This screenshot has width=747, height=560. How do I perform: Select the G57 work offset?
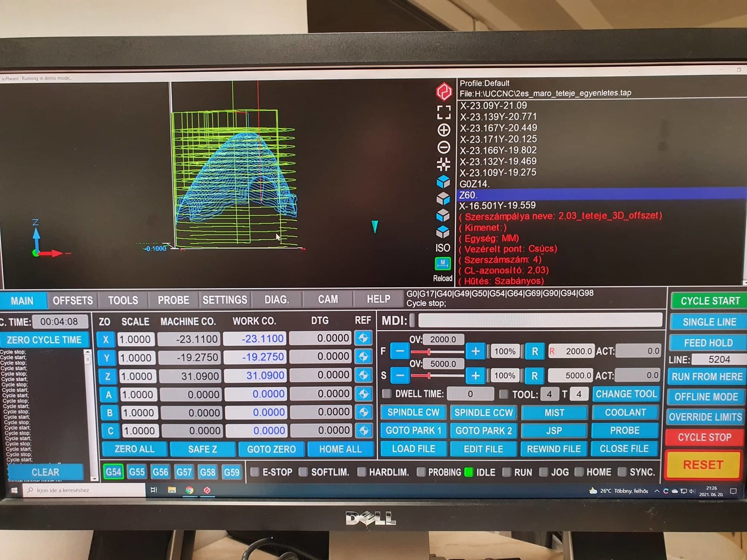click(184, 472)
